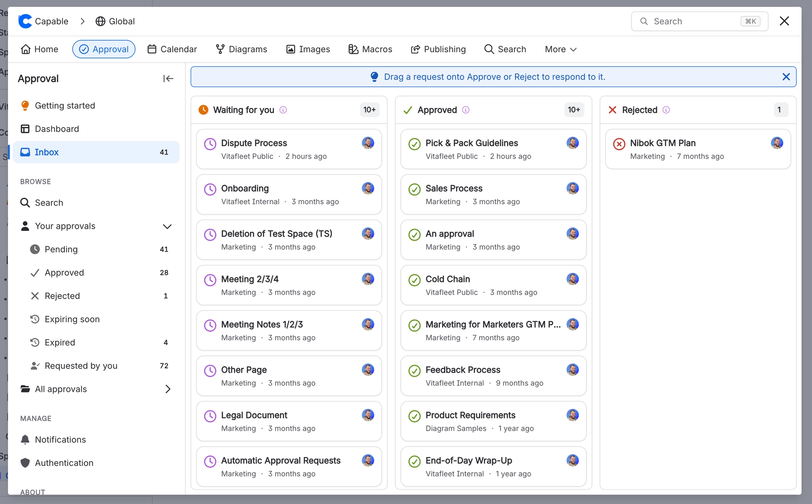Screen dimensions: 812x504
Task: Collapse the Approval sidebar panel
Action: coord(168,79)
